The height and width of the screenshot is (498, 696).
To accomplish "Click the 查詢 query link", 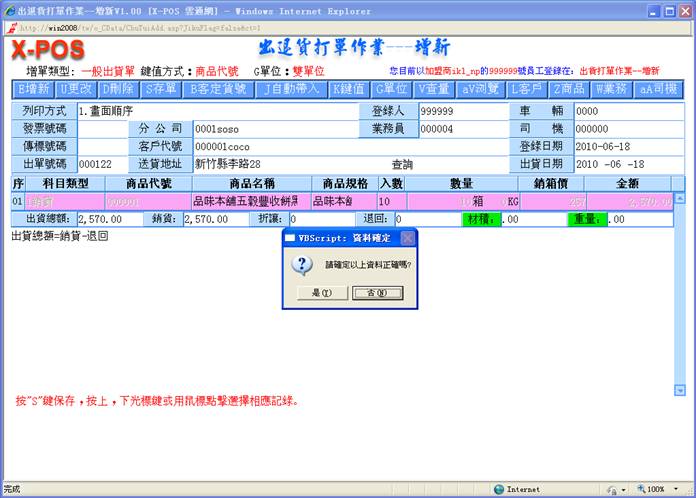I will pyautogui.click(x=402, y=164).
